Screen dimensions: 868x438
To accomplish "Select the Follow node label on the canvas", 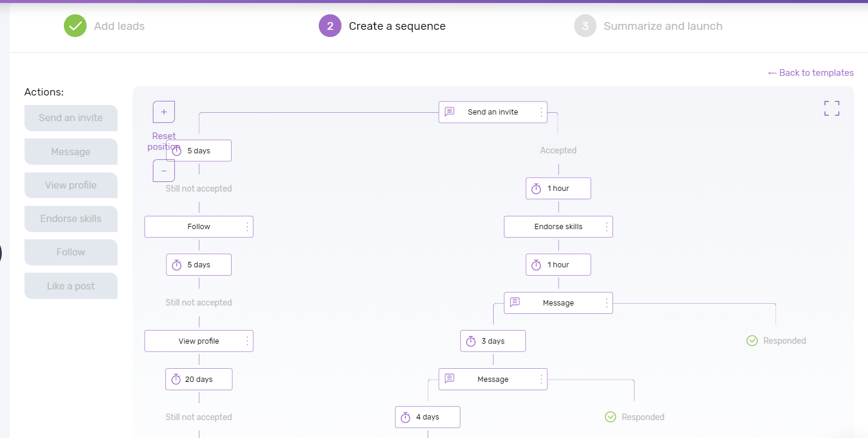I will point(199,227).
